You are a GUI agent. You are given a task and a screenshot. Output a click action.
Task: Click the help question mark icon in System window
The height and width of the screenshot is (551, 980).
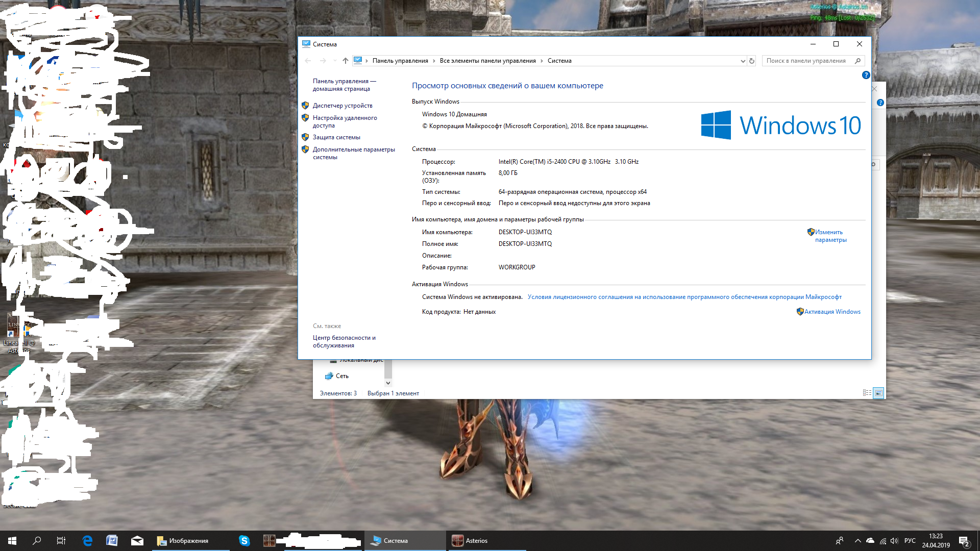point(866,75)
